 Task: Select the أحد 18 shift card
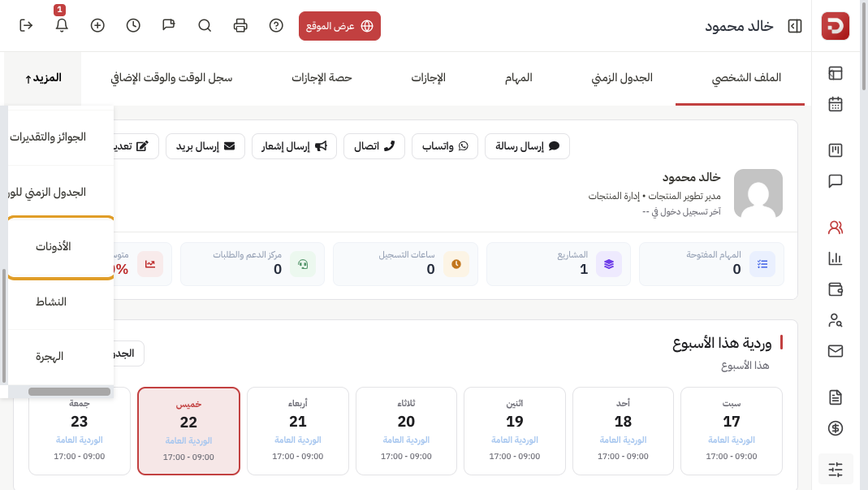click(623, 431)
